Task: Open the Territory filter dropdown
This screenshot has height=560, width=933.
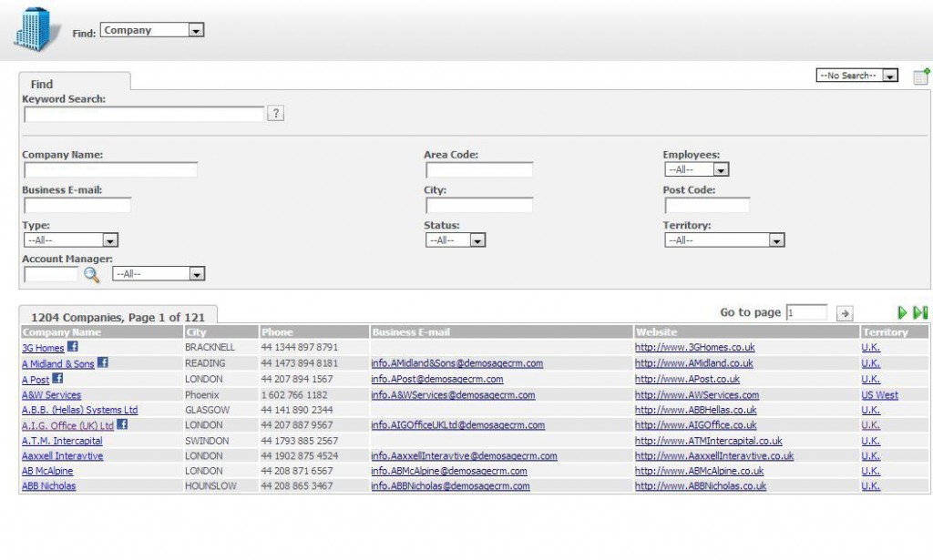Action: click(x=724, y=240)
